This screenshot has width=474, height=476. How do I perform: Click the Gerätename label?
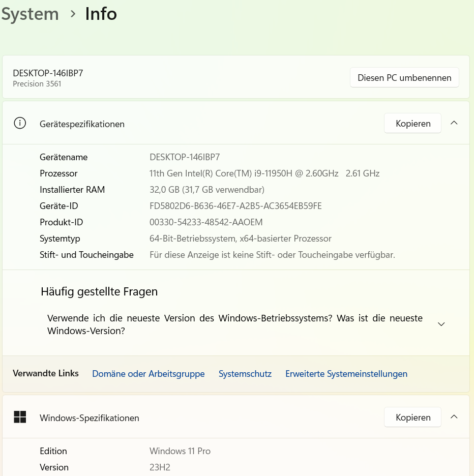pos(64,157)
